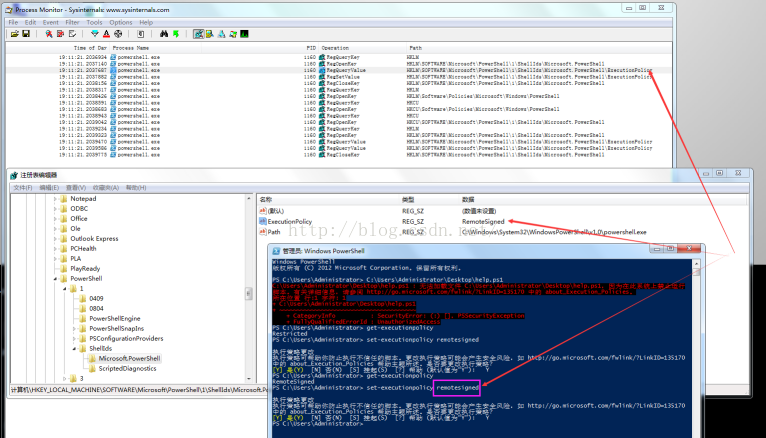
Task: Click the ExecutionPolicy value icon in Registry Editor
Action: point(263,221)
